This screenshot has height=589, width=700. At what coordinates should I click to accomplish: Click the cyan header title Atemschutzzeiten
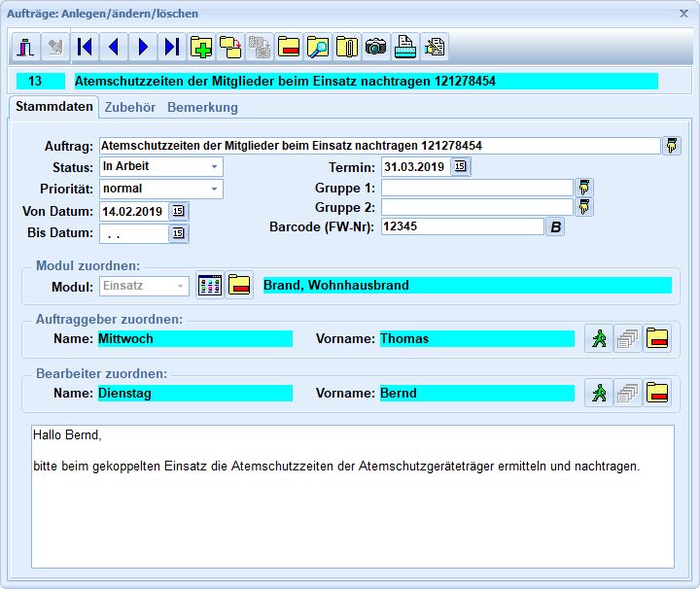[367, 82]
